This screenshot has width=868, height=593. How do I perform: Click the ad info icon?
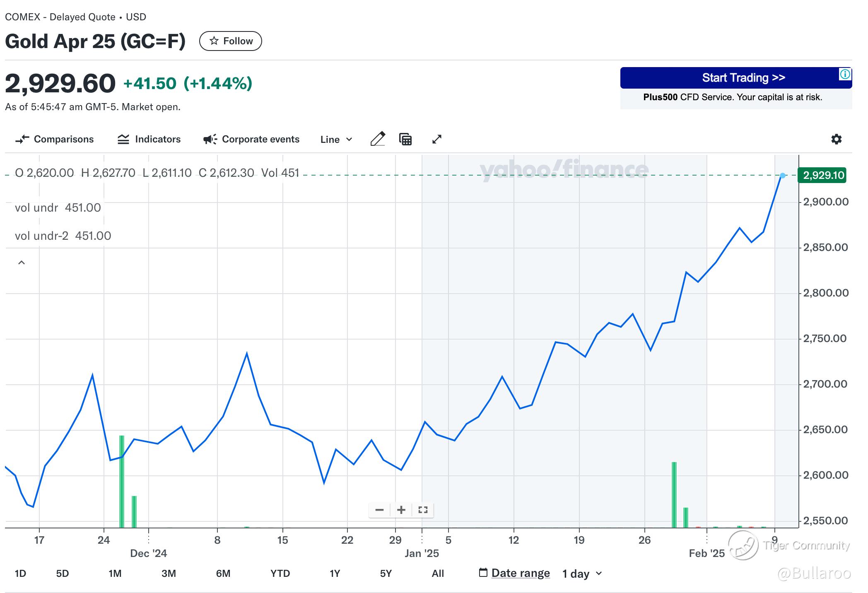845,74
